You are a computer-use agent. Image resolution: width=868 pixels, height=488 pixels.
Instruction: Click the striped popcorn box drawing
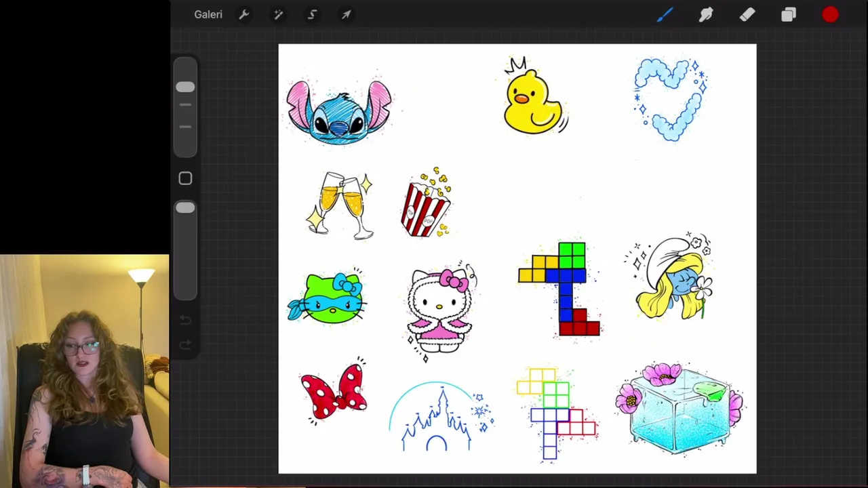coord(427,203)
